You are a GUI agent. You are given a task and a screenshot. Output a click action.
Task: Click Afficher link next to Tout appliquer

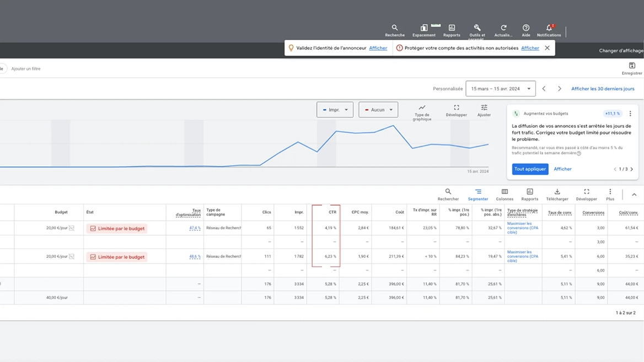click(x=563, y=169)
